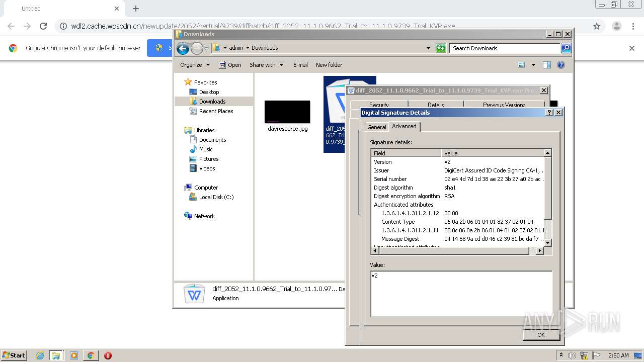The height and width of the screenshot is (362, 644).
Task: Refresh the Downloads folder view
Action: (441, 48)
